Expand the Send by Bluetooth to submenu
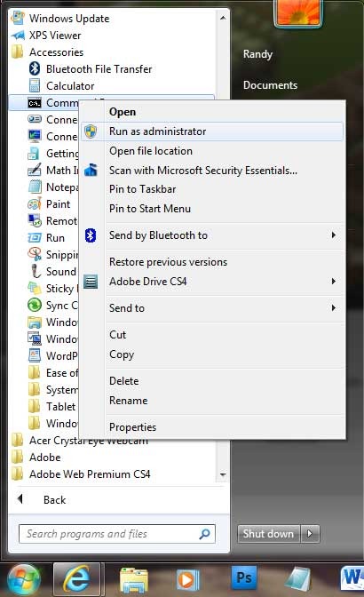The width and height of the screenshot is (364, 597). pyautogui.click(x=334, y=235)
